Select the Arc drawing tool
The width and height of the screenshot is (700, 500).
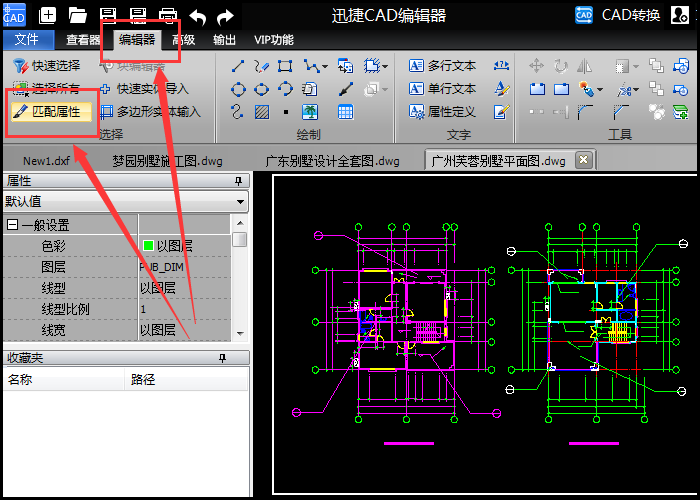[285, 89]
